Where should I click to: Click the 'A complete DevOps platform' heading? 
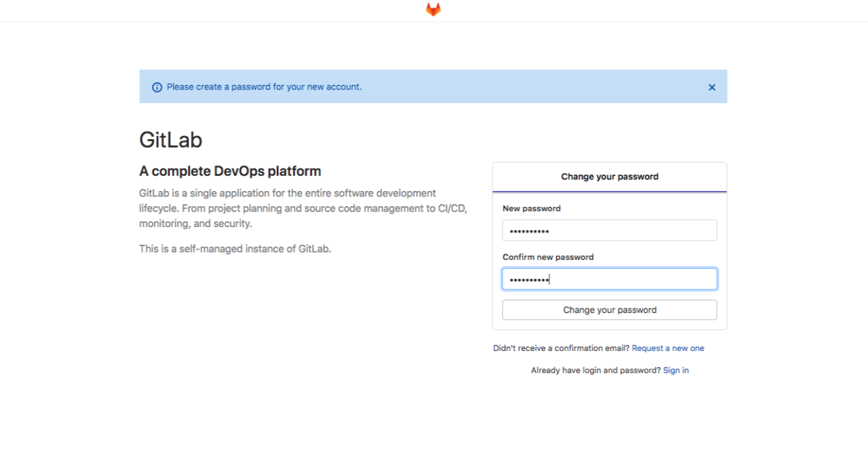(230, 171)
